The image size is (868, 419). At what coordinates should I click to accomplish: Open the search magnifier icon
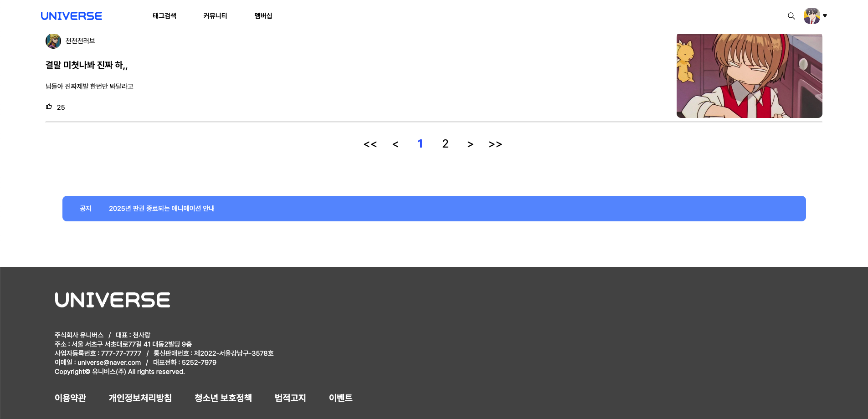791,16
